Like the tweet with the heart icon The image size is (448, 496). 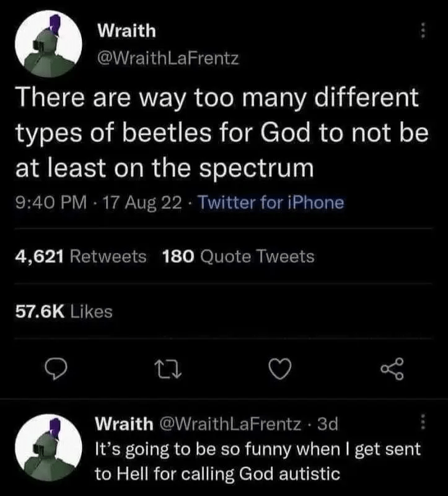click(x=282, y=369)
